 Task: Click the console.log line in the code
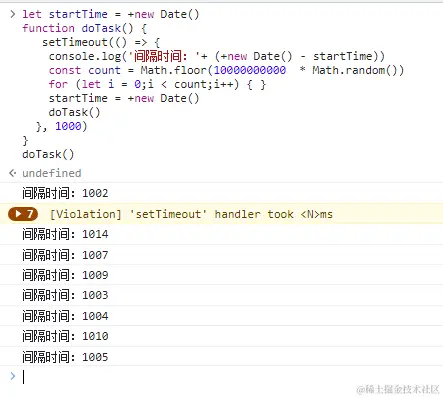pos(217,56)
